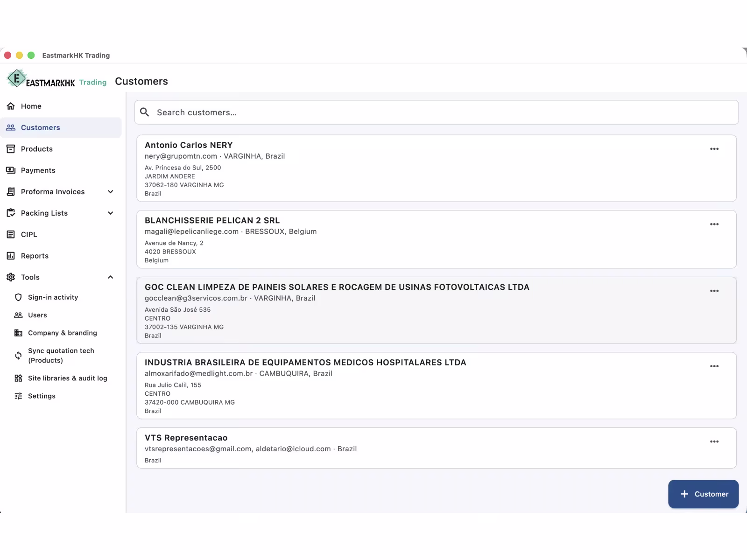Open more options for BLANCHISSERIE PELICAN 2 SRL
The height and width of the screenshot is (560, 747).
714,224
